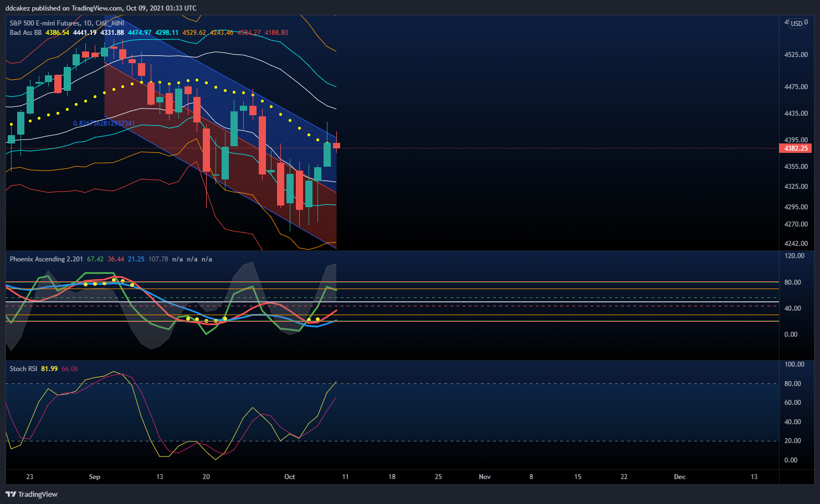
Task: Click the 4435.00 price axis label
Action: (x=796, y=114)
